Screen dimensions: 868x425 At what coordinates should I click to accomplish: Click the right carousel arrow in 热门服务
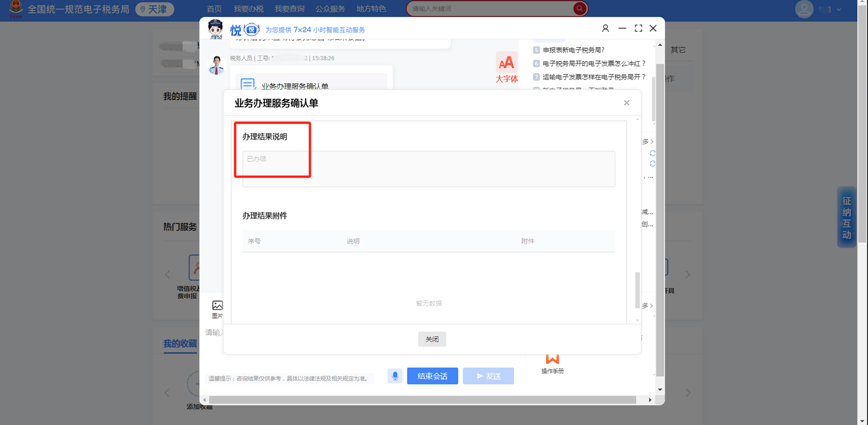pos(688,275)
